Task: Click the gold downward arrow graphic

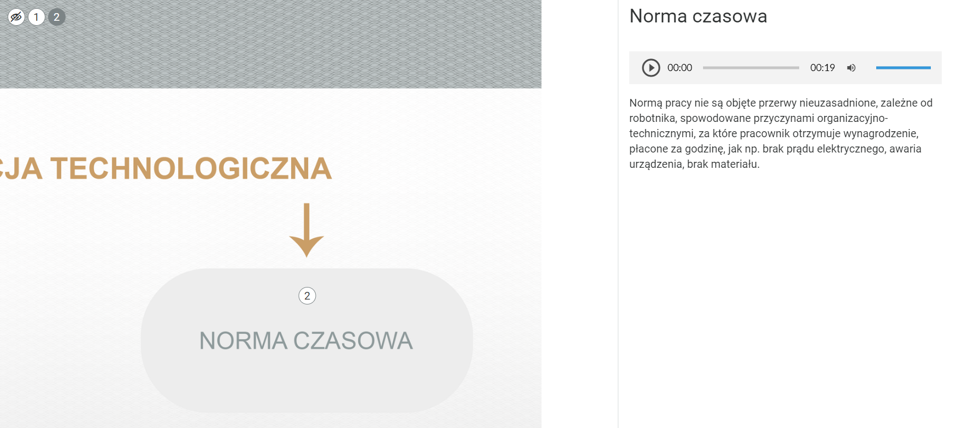Action: click(306, 230)
